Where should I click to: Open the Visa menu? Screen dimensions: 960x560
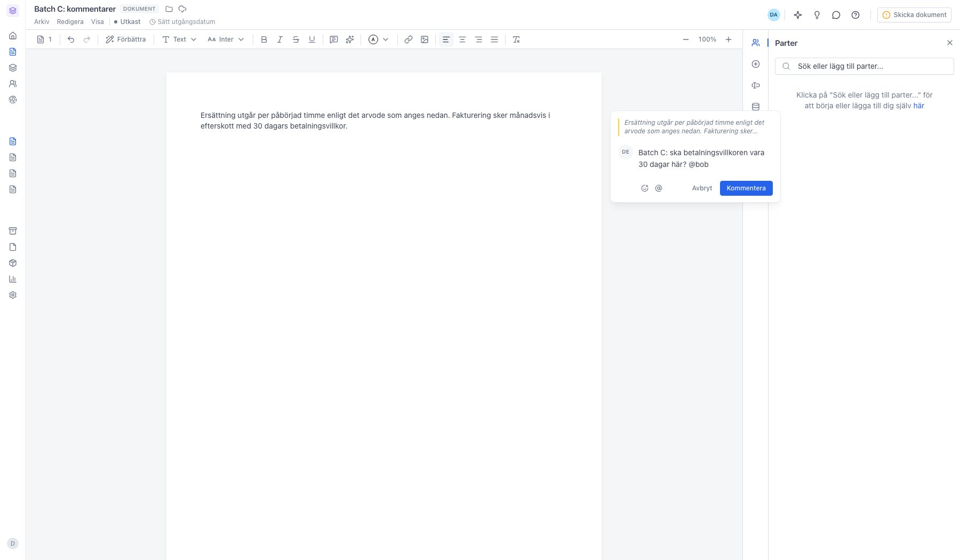click(98, 22)
